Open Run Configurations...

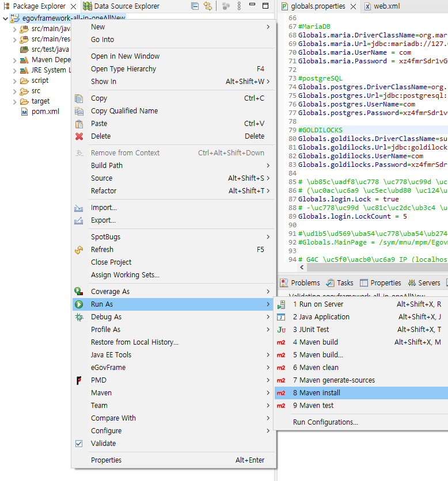pos(362,422)
